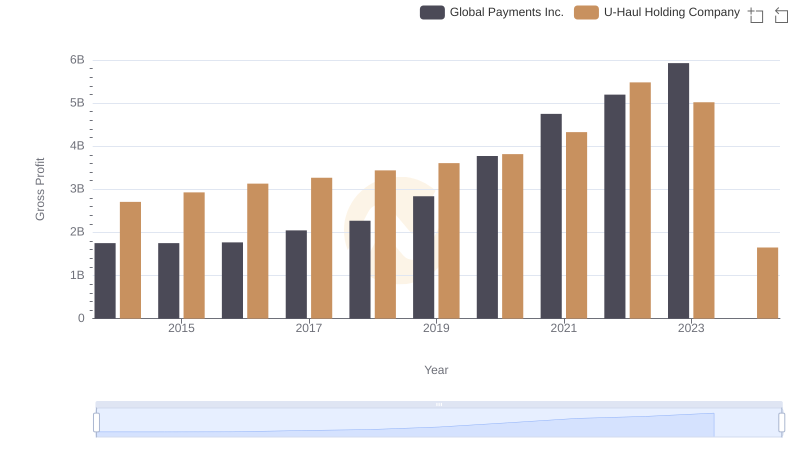Click the Gross Profit axis title
Viewport: 800px width, 461px height.
(40, 189)
